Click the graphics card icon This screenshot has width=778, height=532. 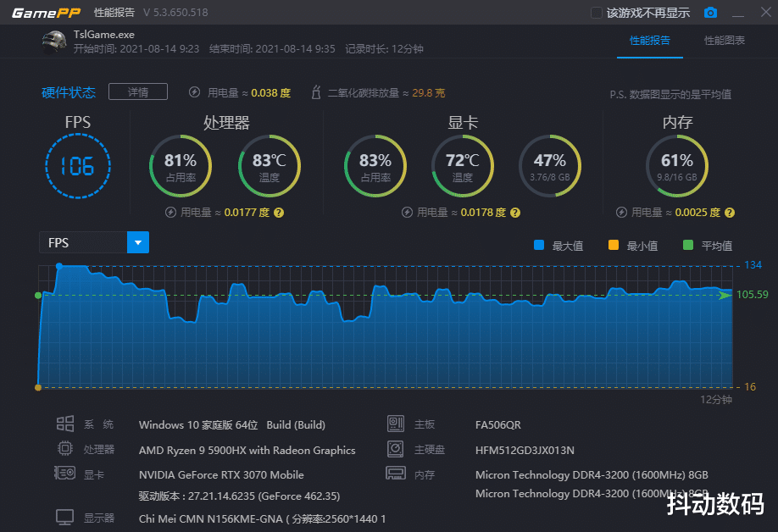click(64, 473)
